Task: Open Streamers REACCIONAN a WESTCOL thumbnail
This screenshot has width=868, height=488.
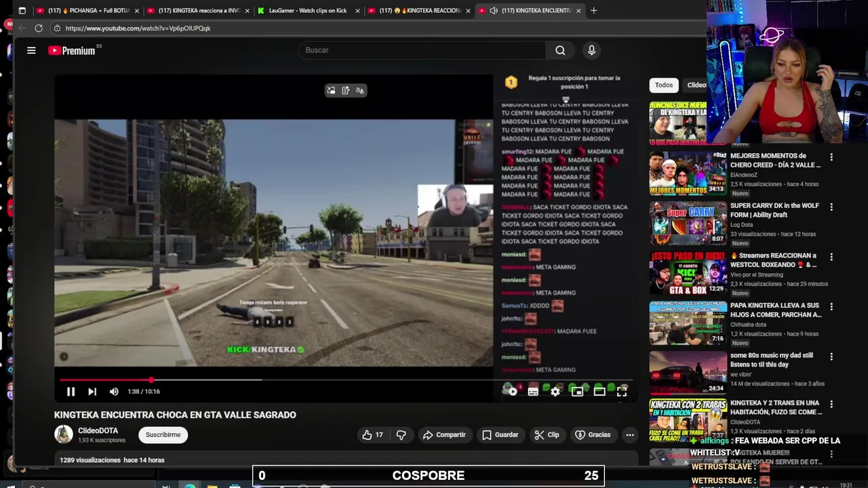Action: coord(688,272)
